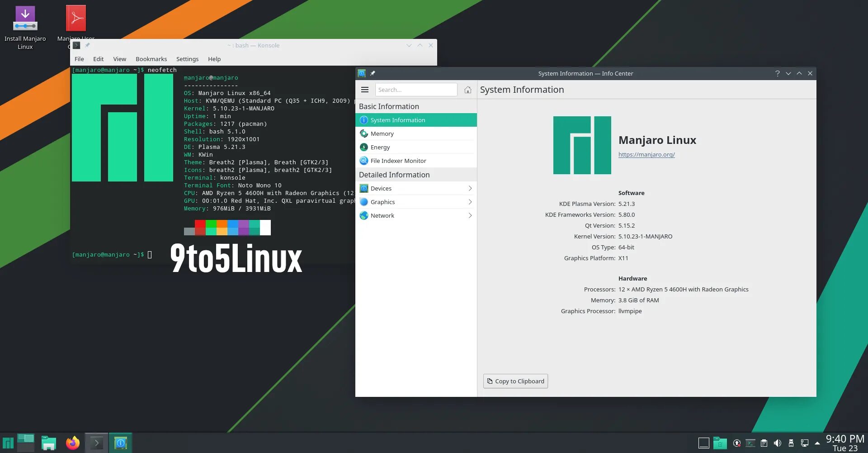Click the 'Shell: bash 5.1.0' terminal line
This screenshot has height=453, width=868.
click(215, 132)
